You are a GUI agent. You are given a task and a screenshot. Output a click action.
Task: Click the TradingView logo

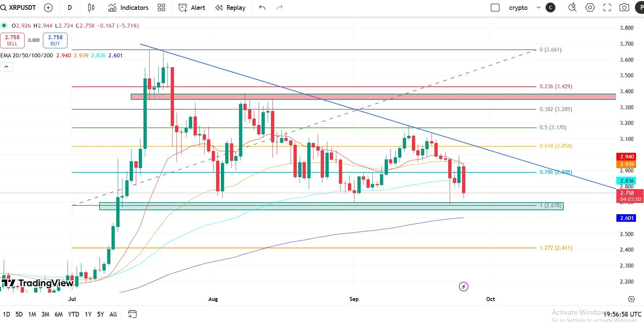click(x=37, y=283)
